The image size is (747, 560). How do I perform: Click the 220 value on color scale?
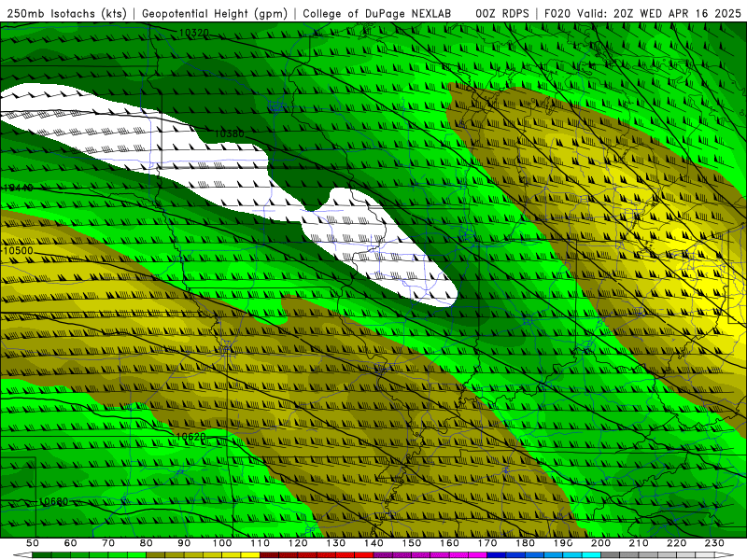click(x=677, y=543)
